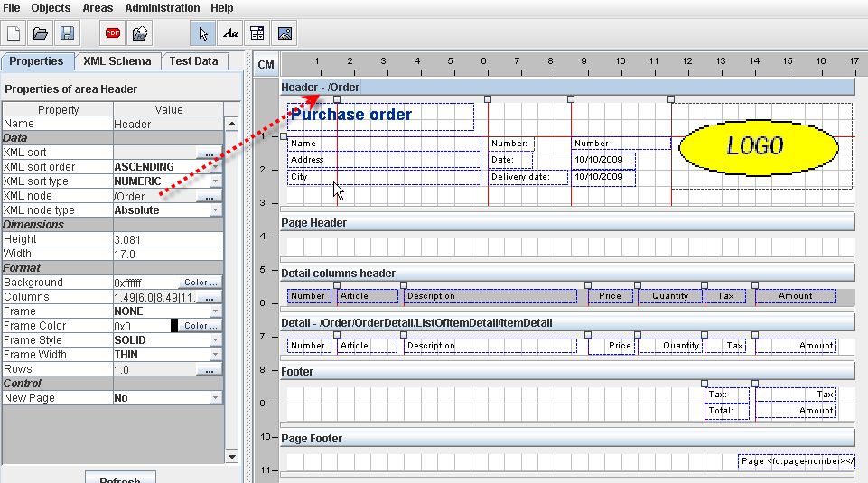Click the XML node browse button

(210, 197)
